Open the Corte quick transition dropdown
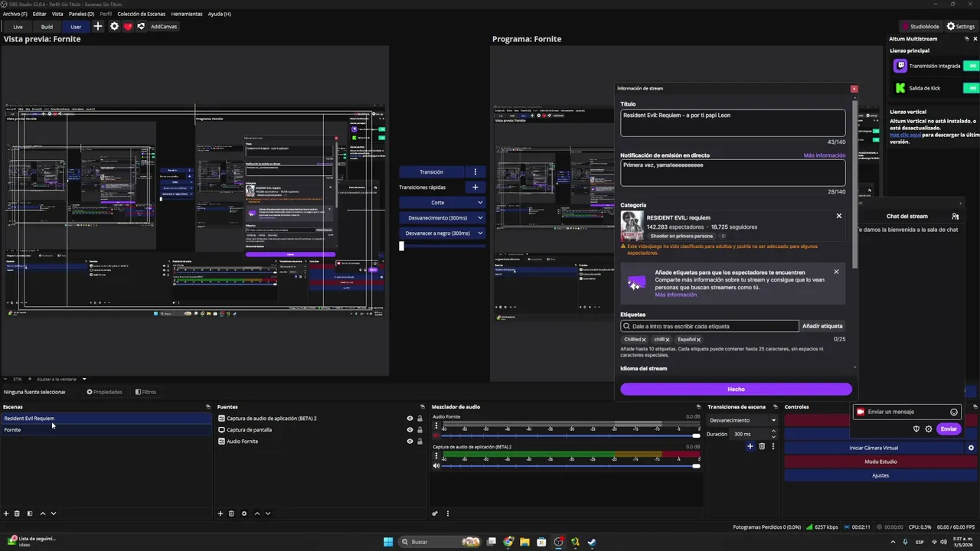Image resolution: width=980 pixels, height=551 pixels. click(x=480, y=202)
